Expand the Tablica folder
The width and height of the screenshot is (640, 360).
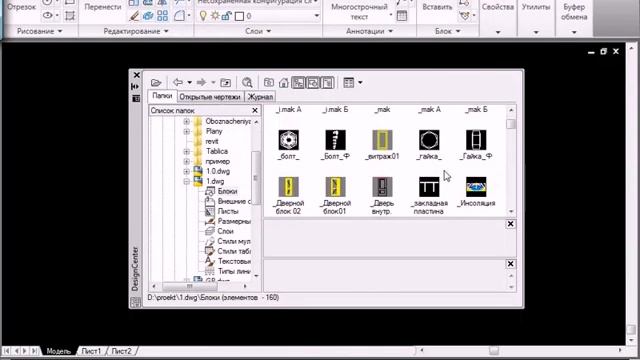[x=187, y=151]
